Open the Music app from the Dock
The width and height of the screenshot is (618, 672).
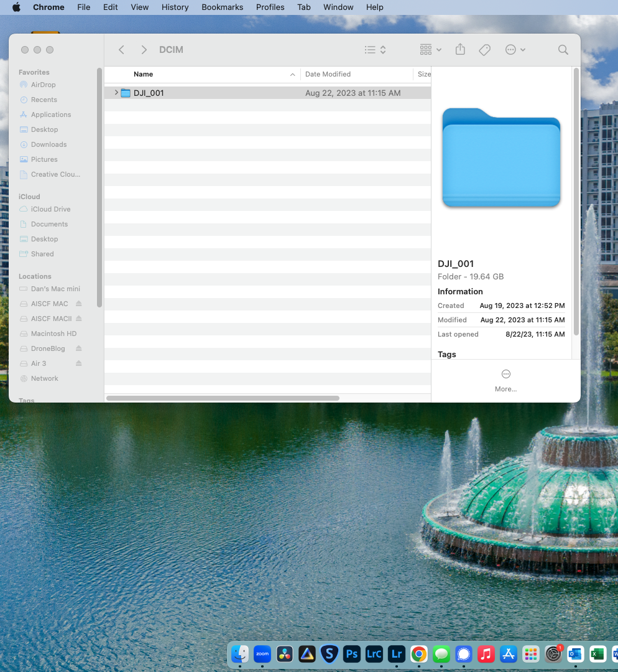point(486,654)
